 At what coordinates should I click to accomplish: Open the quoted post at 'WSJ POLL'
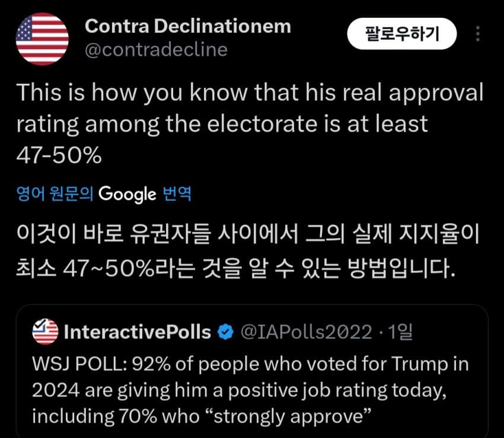pyautogui.click(x=250, y=361)
